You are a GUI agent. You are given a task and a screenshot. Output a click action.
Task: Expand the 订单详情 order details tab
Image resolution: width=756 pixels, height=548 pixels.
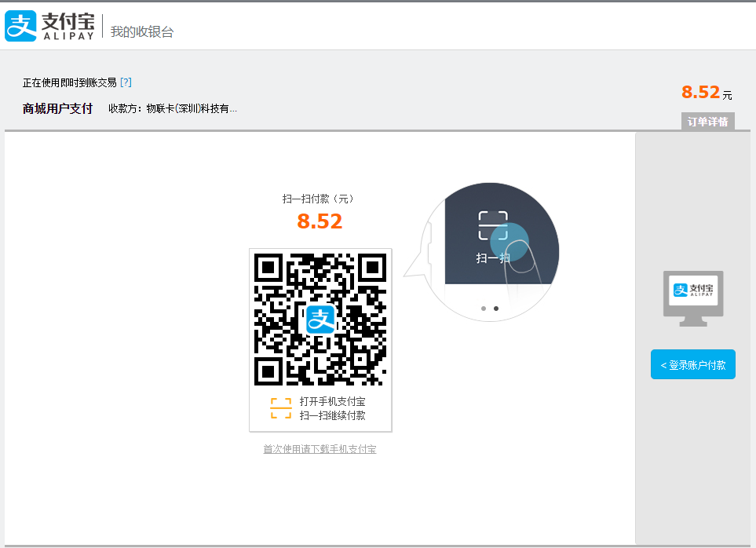pos(707,122)
